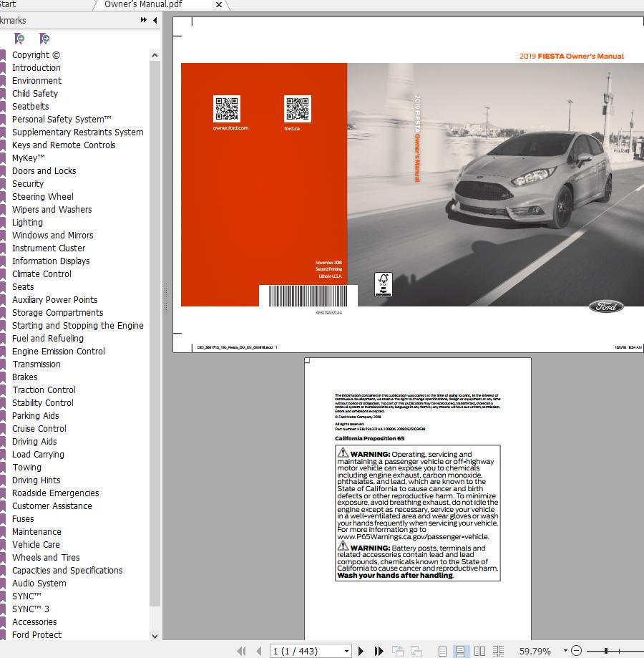Image resolution: width=644 pixels, height=658 pixels.
Task: Open the Environment bookmark
Action: click(37, 81)
